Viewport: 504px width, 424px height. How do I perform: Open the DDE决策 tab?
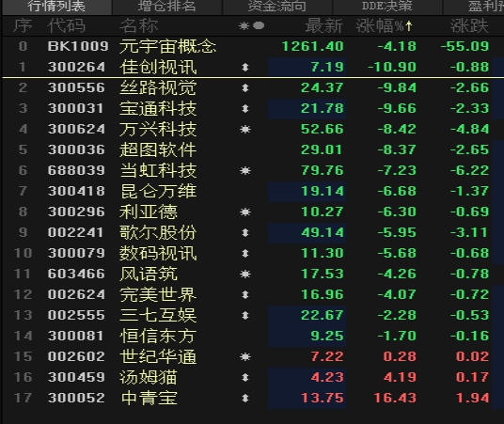(387, 7)
